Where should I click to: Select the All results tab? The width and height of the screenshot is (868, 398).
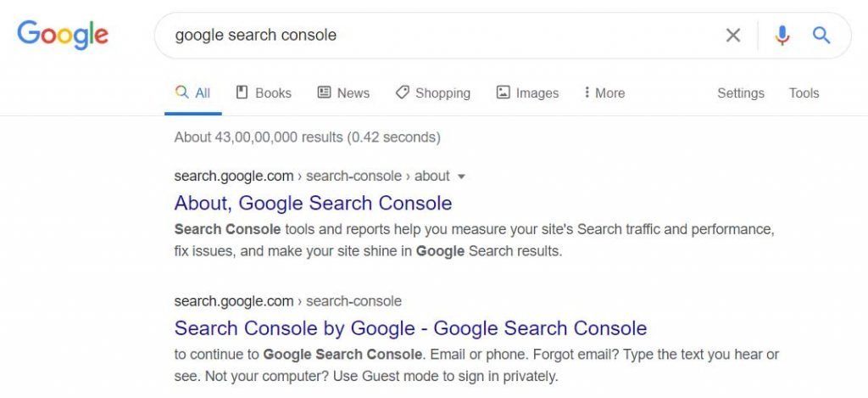pyautogui.click(x=193, y=93)
